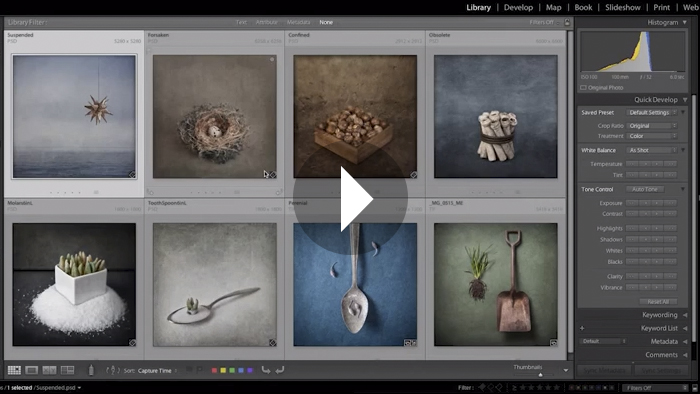Open Metadata Default preset dropdown
This screenshot has height=394, width=700.
point(603,341)
